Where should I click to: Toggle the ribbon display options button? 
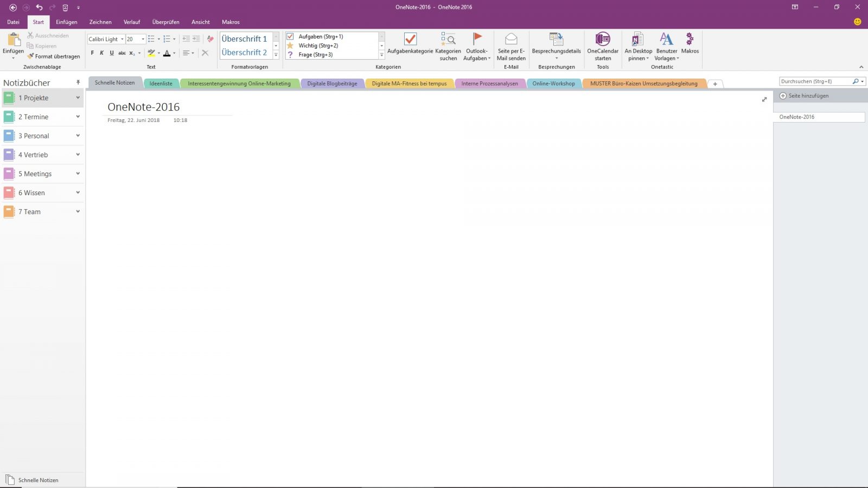[x=795, y=7]
